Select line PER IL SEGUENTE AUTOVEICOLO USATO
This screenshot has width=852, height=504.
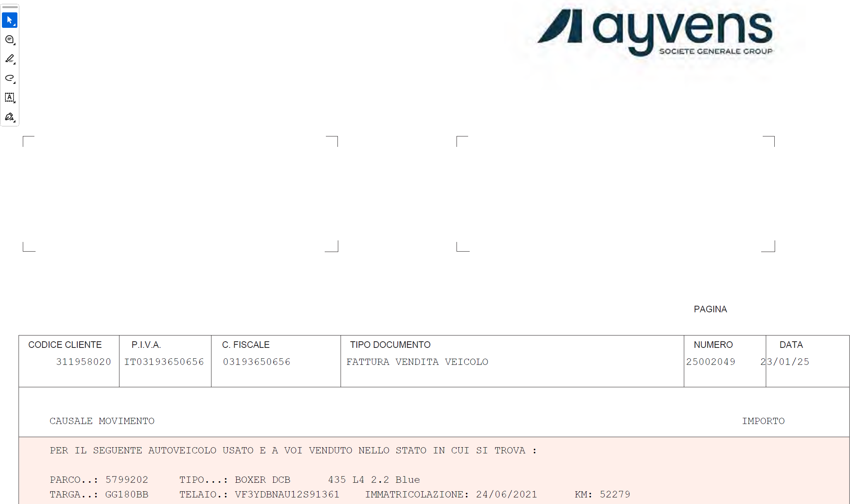(x=293, y=450)
